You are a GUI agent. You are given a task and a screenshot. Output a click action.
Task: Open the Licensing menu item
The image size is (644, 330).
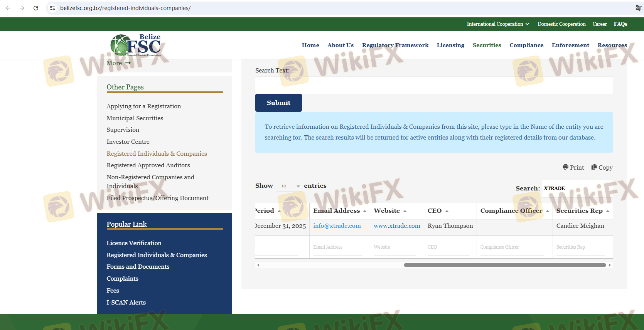pos(450,45)
